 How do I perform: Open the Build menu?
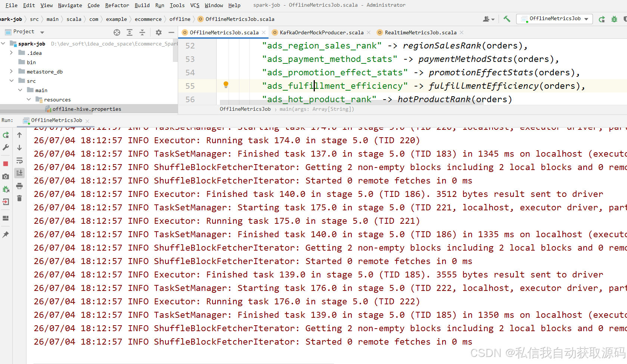click(142, 5)
